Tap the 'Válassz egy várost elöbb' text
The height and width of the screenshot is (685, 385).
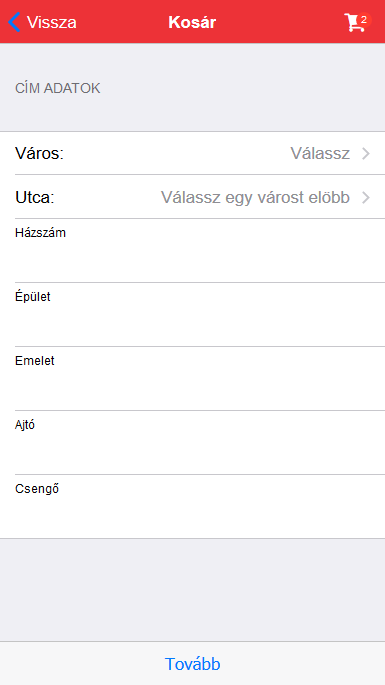click(255, 197)
